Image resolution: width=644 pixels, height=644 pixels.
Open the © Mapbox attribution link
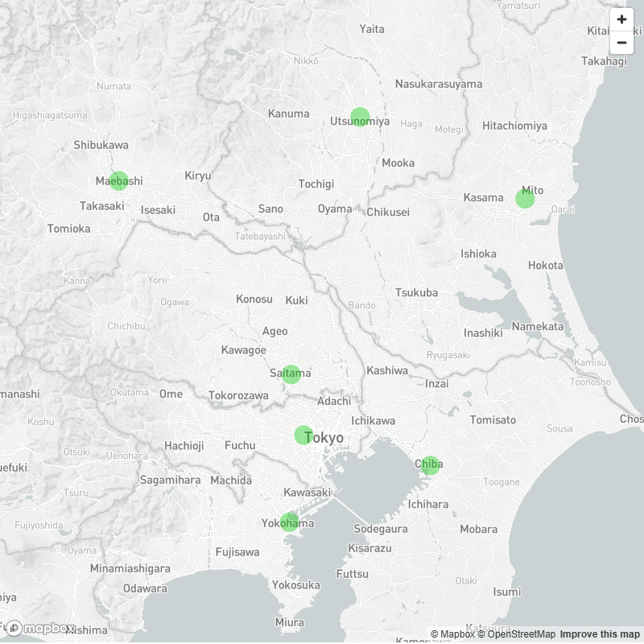(452, 634)
